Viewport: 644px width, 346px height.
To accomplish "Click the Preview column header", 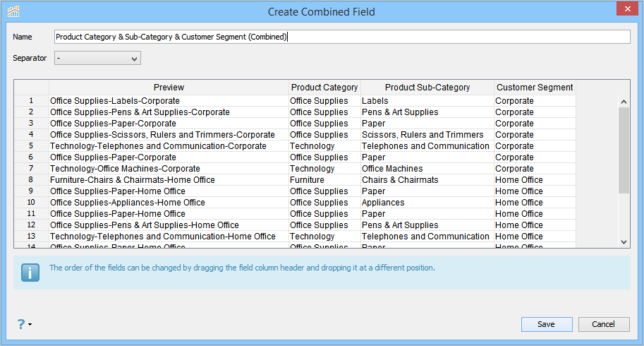I will pos(169,88).
